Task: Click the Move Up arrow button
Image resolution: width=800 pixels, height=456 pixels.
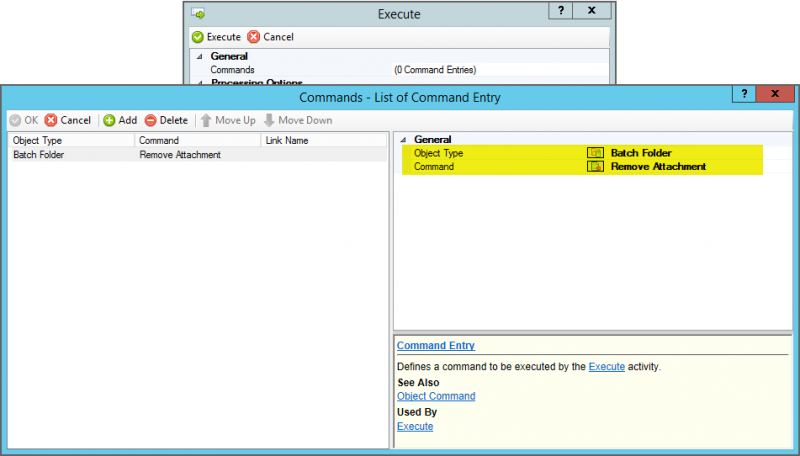Action: (228, 120)
